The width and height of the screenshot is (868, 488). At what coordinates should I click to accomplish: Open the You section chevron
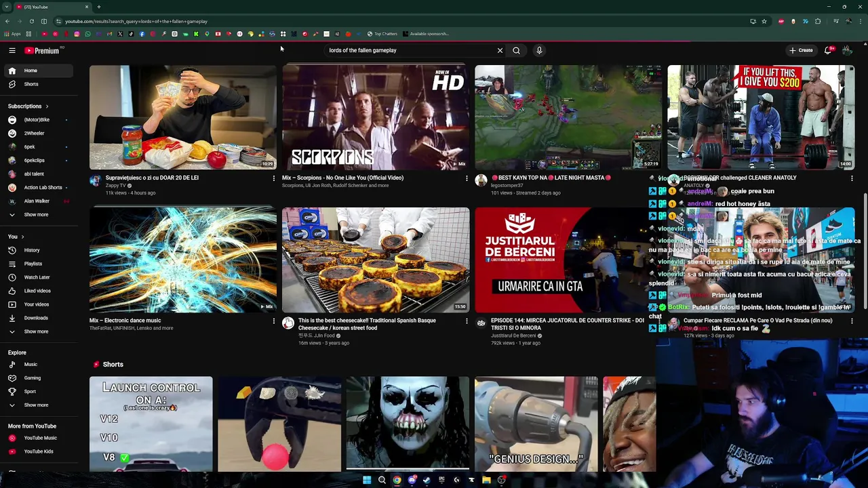(x=22, y=237)
